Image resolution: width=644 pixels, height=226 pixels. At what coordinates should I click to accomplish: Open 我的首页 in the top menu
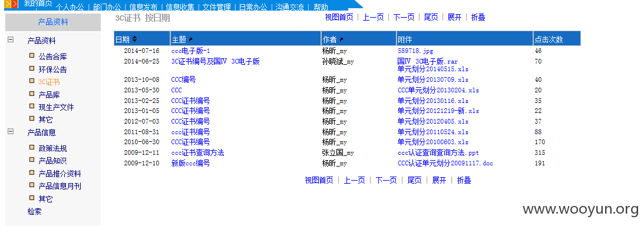[38, 4]
